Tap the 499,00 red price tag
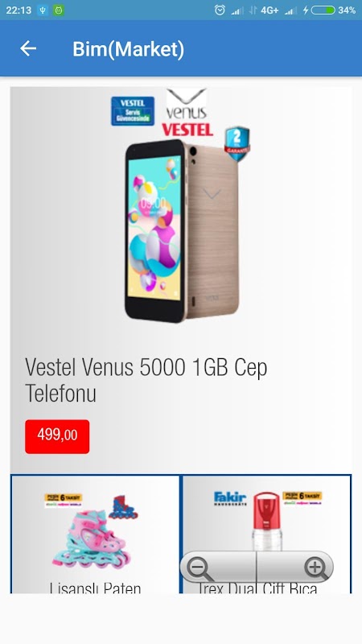The width and height of the screenshot is (362, 644). 57,436
